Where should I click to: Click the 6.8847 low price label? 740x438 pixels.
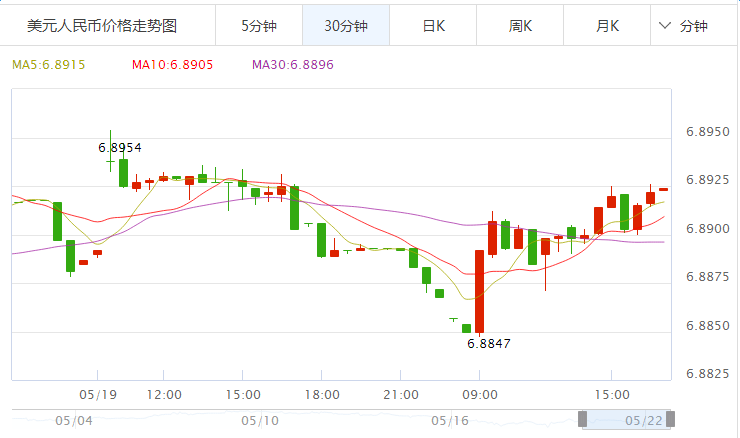click(x=489, y=344)
